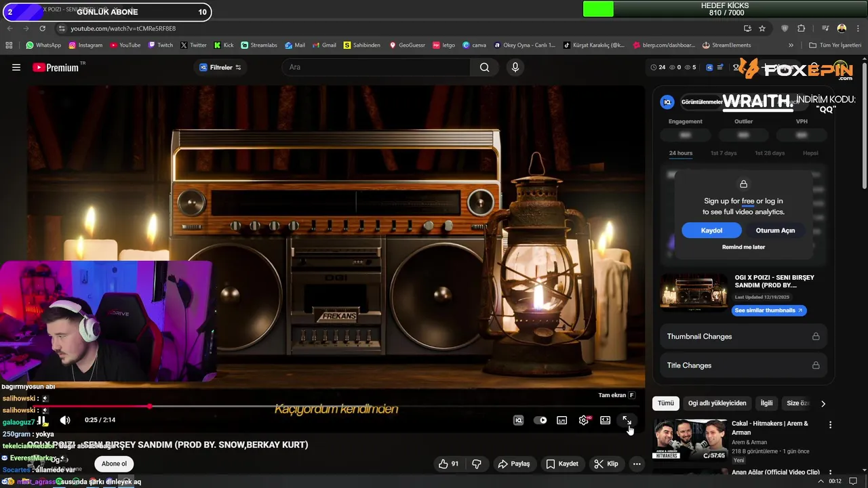868x488 pixels.
Task: Open the YouTube hamburger guide menu
Action: (16, 67)
